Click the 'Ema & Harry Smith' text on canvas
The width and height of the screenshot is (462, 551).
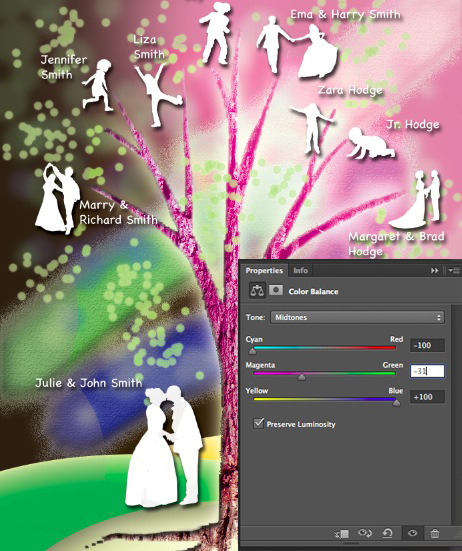tap(345, 14)
